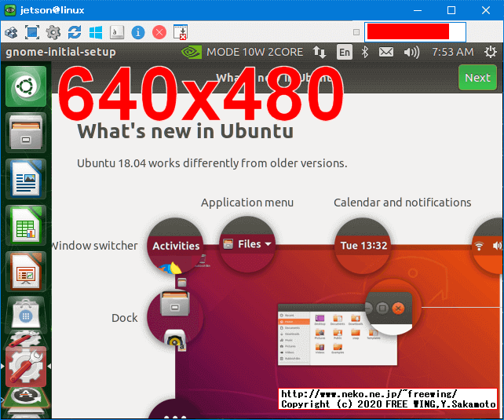Viewport: 504px width, 420px height.
Task: Open connection options gear in viewer toolbar
Action: [53, 32]
